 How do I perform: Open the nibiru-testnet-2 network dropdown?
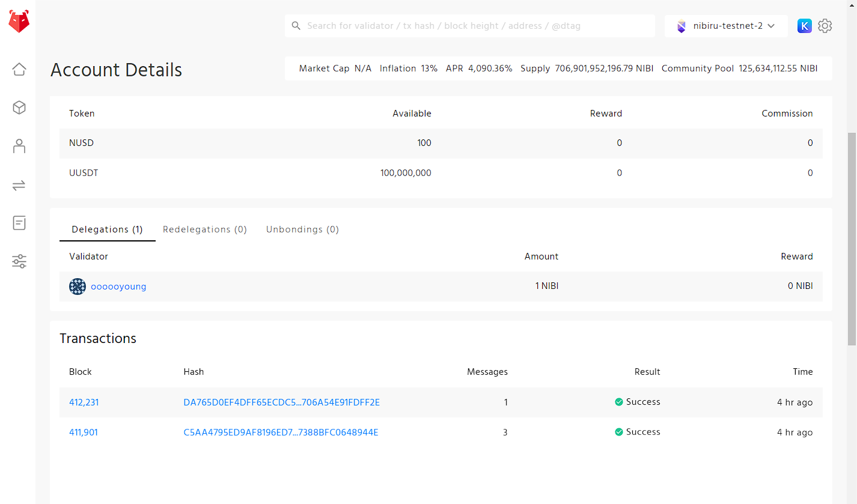726,26
